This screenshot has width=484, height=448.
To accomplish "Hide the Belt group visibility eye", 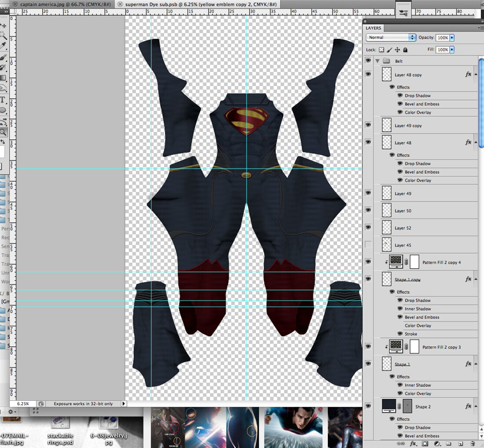I will tap(368, 61).
